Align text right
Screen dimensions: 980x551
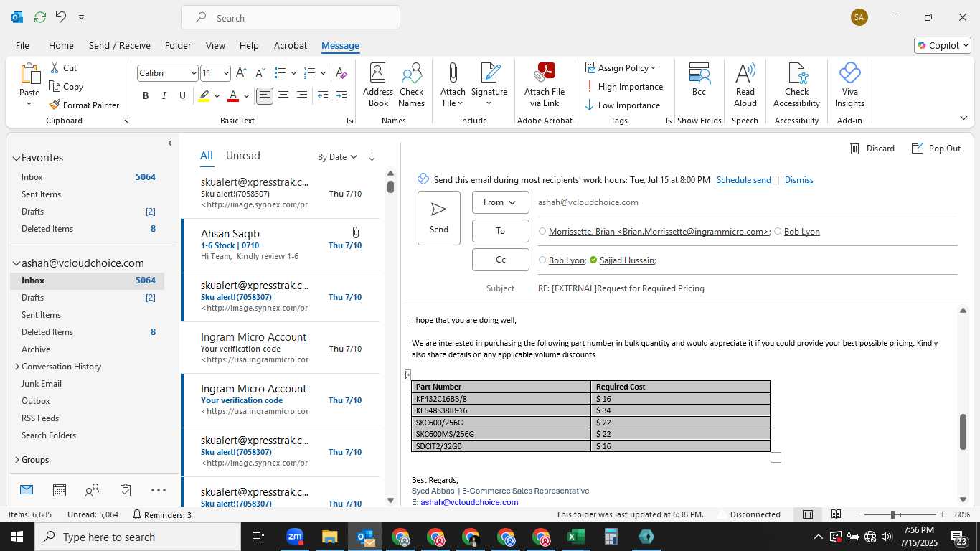(x=302, y=96)
